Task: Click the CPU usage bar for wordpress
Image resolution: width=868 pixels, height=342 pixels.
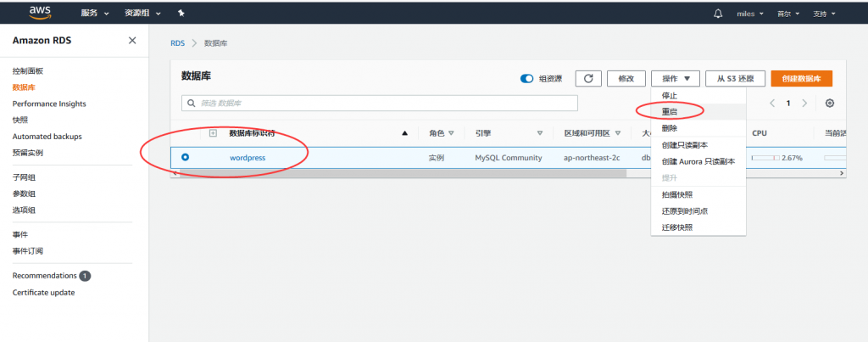Action: click(x=765, y=158)
